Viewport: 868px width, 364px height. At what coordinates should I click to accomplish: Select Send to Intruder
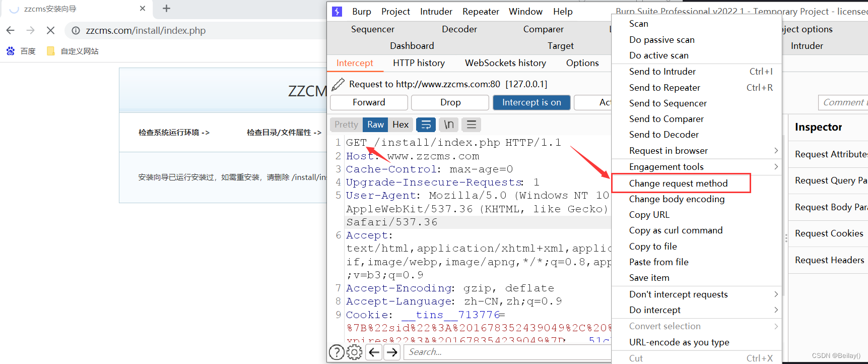[x=697, y=72]
